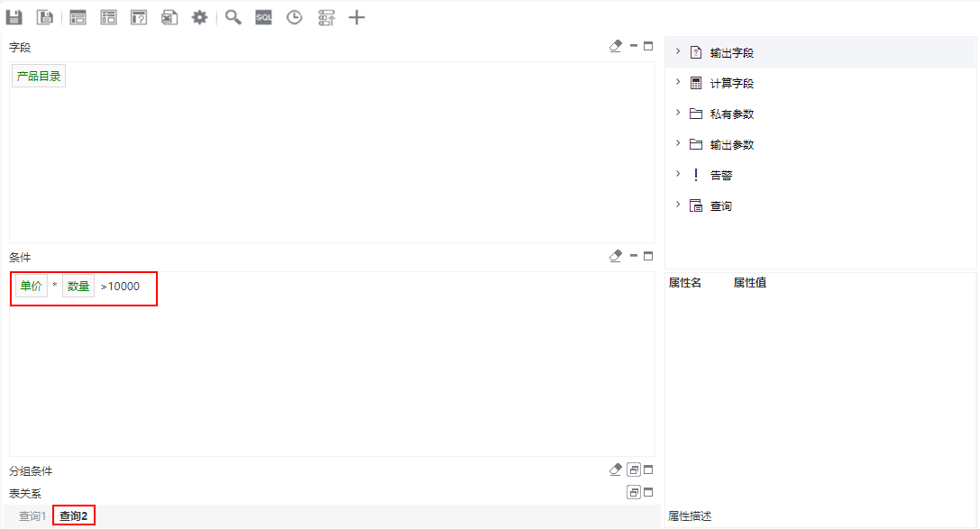
Task: Switch to the 查询2 tab
Action: [x=74, y=515]
